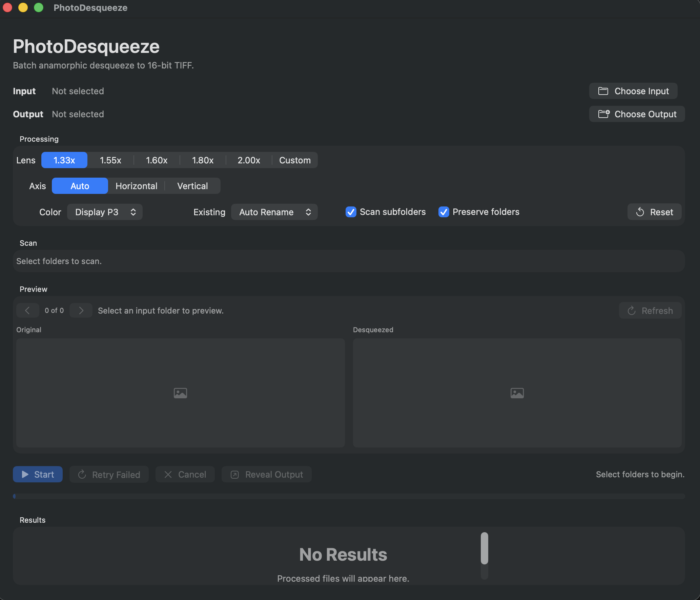Go to next preview image chevron
Screen dimensions: 700x600
pyautogui.click(x=81, y=311)
